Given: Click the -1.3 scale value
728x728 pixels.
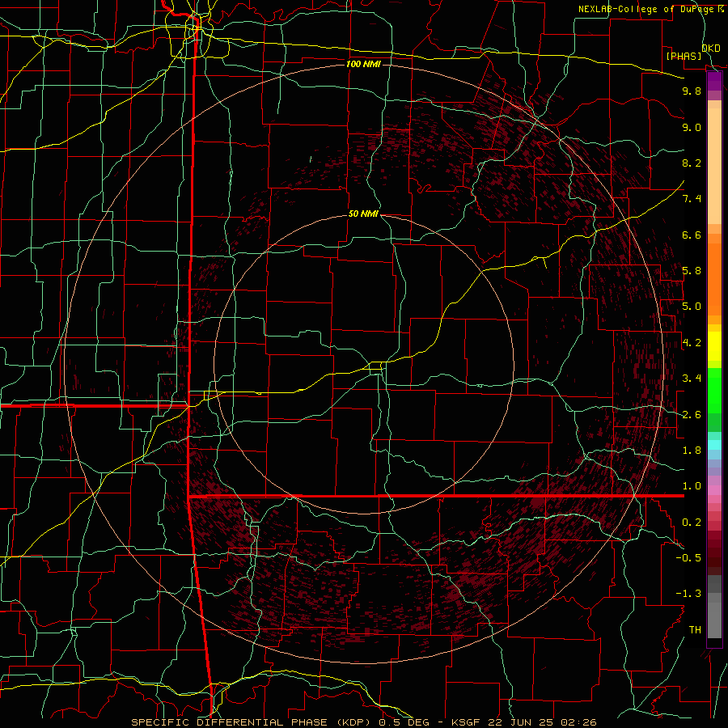Looking at the screenshot, I should (688, 594).
